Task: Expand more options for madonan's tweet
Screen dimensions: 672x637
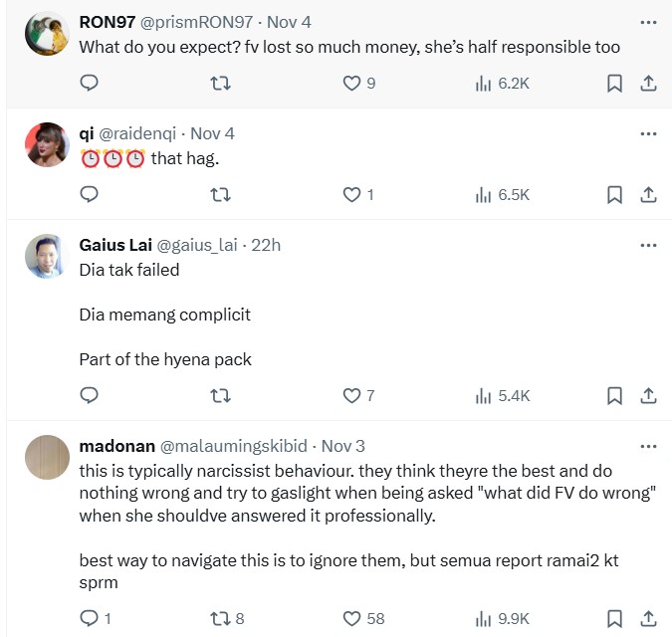Action: coord(648,446)
